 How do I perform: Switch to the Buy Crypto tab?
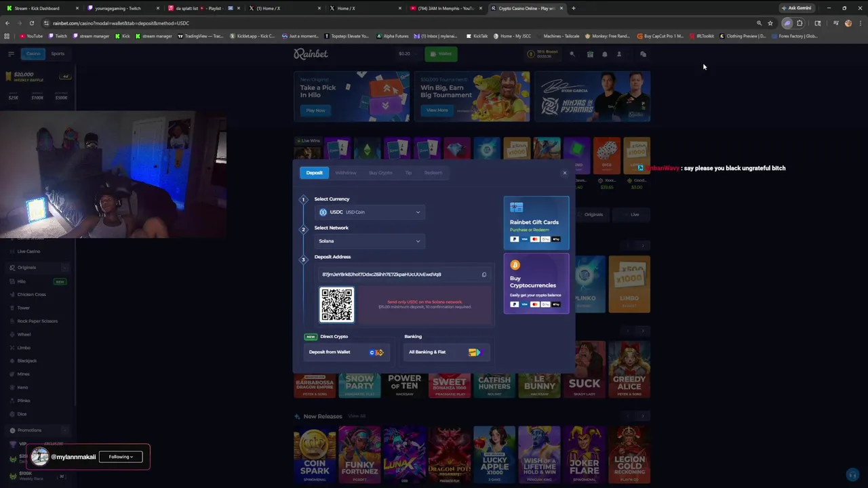click(x=380, y=173)
